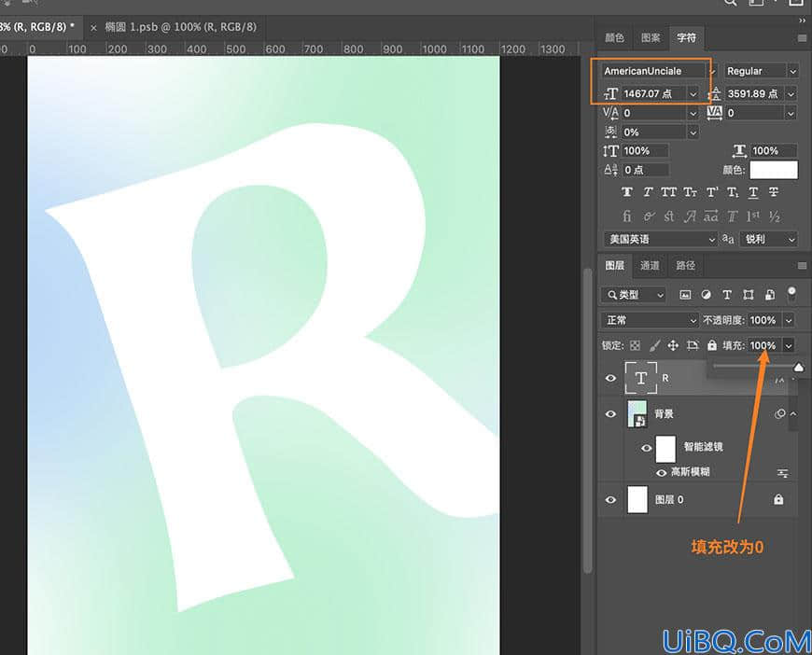This screenshot has width=812, height=655.
Task: Hide the R text layer
Action: (610, 378)
